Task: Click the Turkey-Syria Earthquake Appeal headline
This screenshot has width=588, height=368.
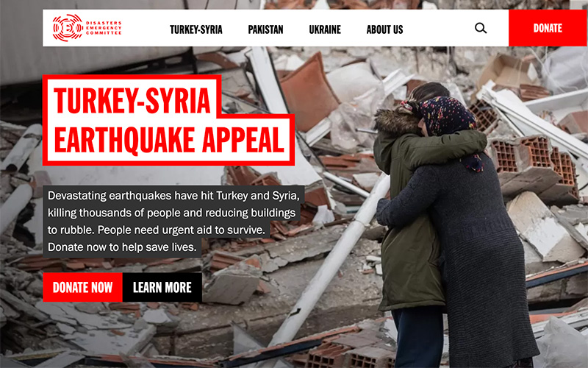Action: click(168, 120)
